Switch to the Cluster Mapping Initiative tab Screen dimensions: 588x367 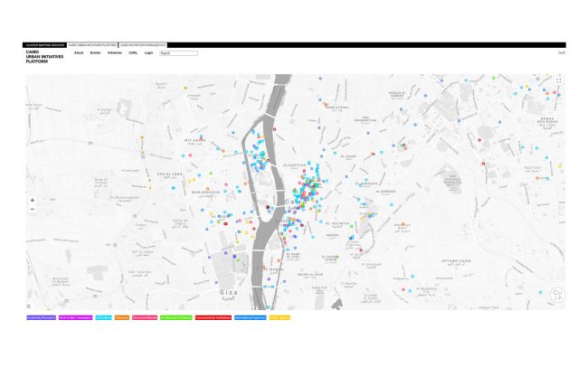click(45, 44)
